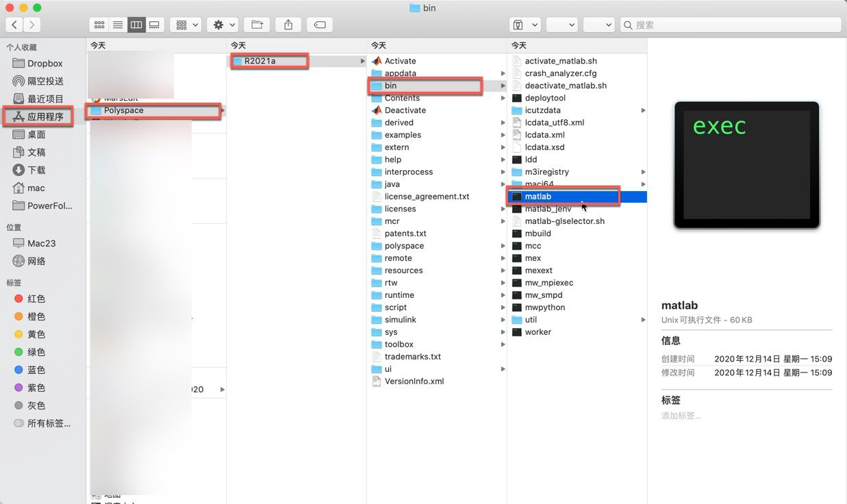The image size is (847, 504).
Task: Expand the toolbox folder chevron
Action: point(503,344)
